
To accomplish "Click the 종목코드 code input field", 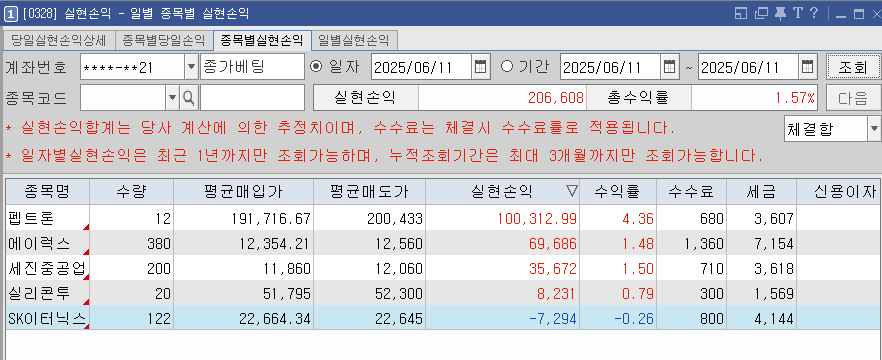I will [x=123, y=98].
